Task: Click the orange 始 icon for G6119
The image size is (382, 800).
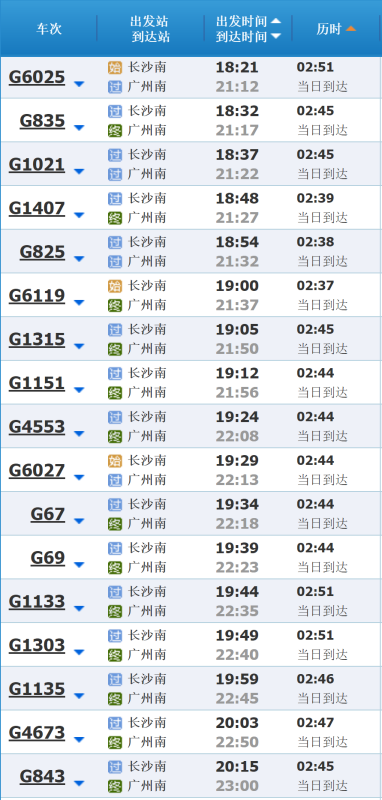Action: pos(115,286)
